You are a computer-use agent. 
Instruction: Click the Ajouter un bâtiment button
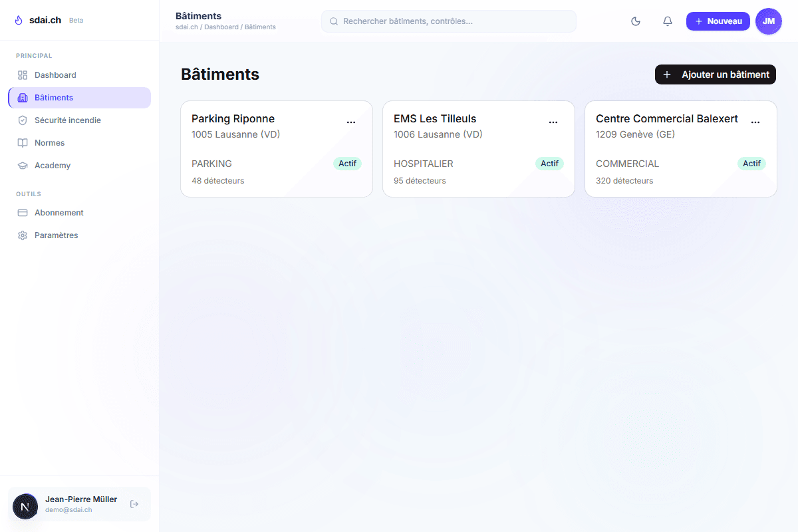tap(715, 74)
